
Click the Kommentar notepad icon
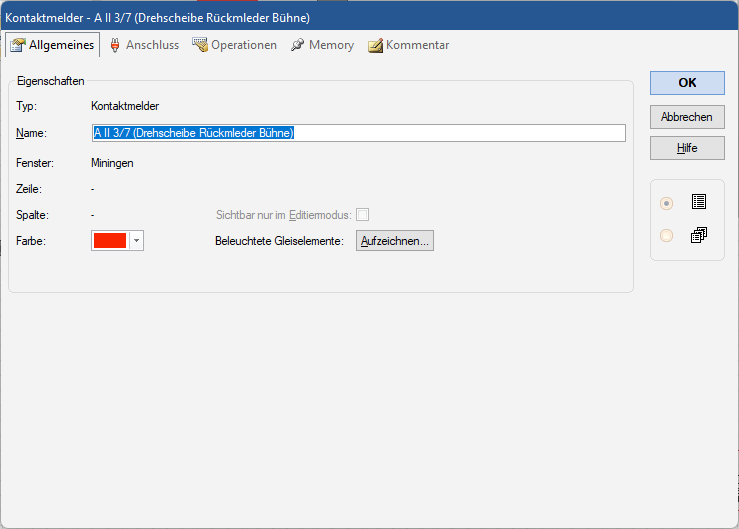pos(375,45)
